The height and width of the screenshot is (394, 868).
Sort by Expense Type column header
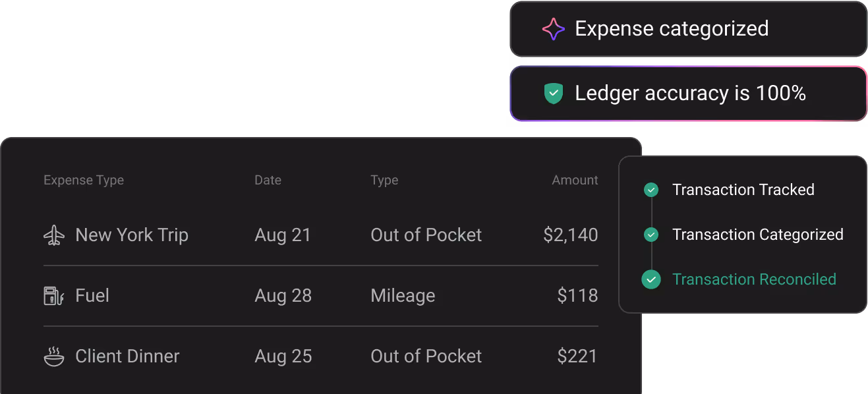[84, 180]
